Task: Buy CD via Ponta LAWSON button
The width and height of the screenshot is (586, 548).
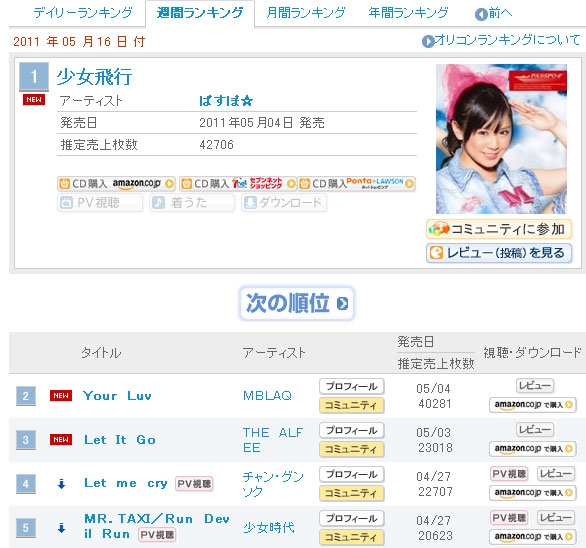Action: [357, 184]
